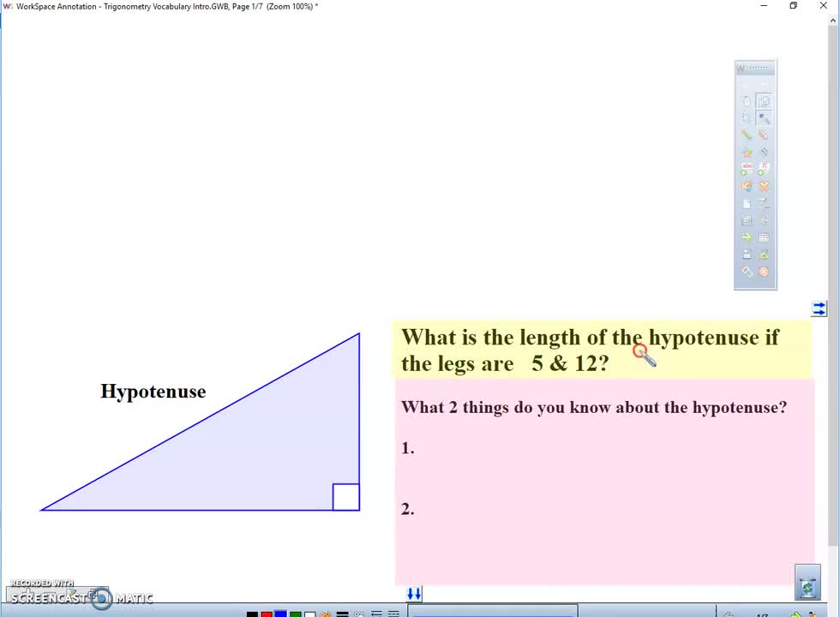This screenshot has width=840, height=617.
Task: Expand the blue double down-arrows handle
Action: click(x=414, y=594)
